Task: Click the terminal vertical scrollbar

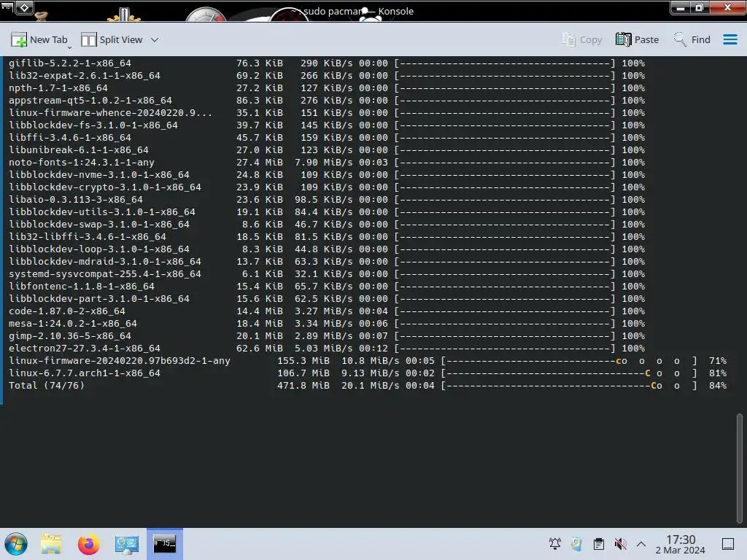Action: pos(740,468)
